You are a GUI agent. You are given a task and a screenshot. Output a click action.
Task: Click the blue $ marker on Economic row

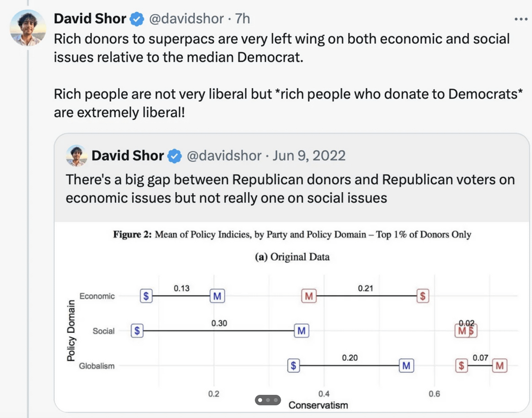click(x=146, y=296)
